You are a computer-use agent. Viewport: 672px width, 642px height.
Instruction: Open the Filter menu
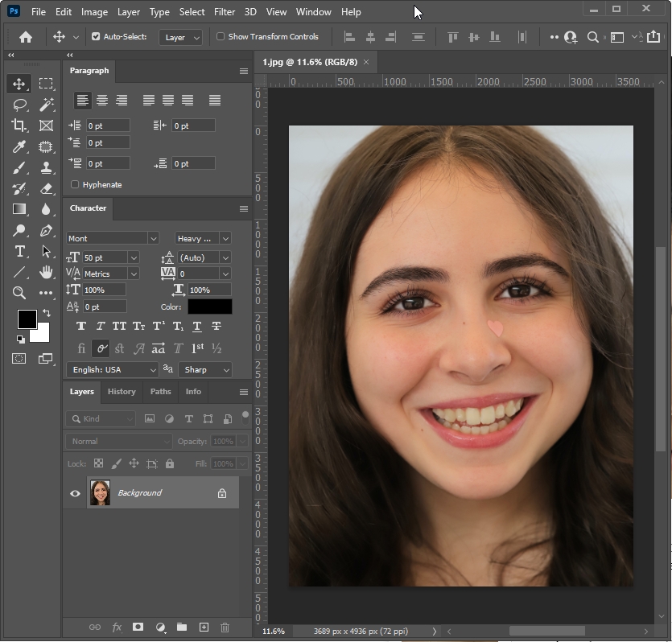click(225, 12)
